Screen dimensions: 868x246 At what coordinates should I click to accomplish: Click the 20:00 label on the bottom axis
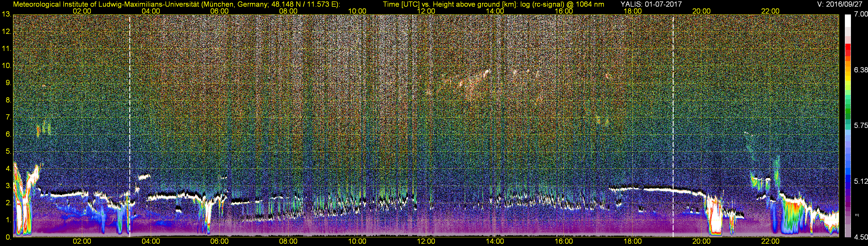coord(702,241)
